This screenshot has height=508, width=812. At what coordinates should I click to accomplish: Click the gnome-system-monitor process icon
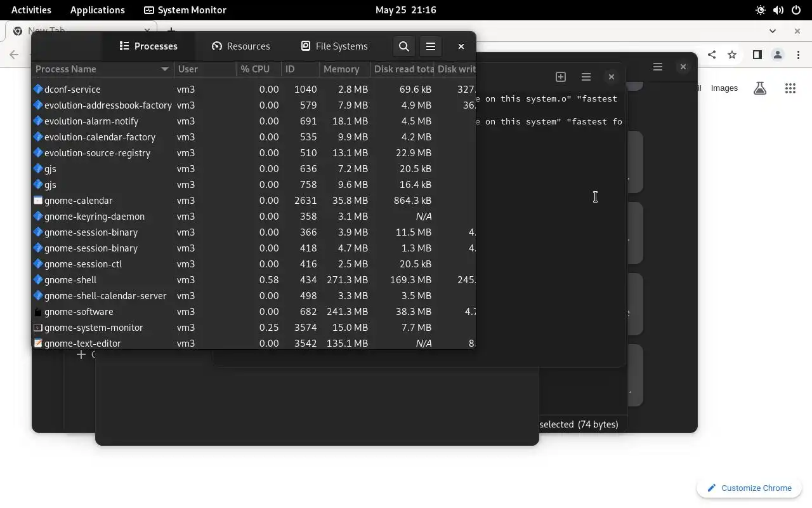pos(38,327)
